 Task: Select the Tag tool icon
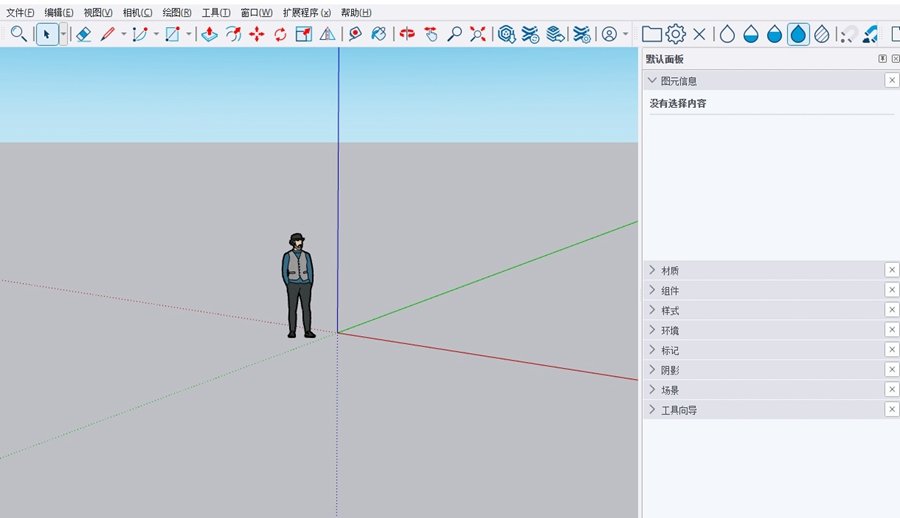coord(355,34)
